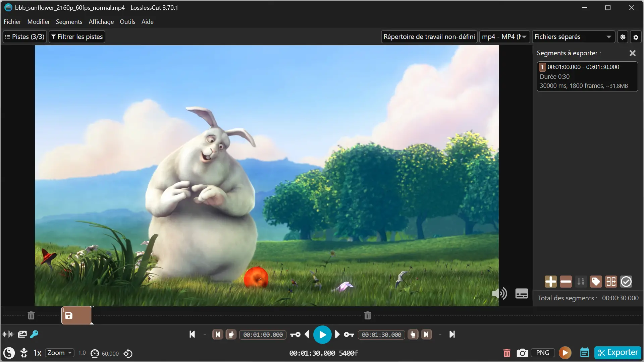Viewport: 644px width, 362px height.
Task: Click Répertoire de travail non-défini button
Action: click(x=429, y=37)
